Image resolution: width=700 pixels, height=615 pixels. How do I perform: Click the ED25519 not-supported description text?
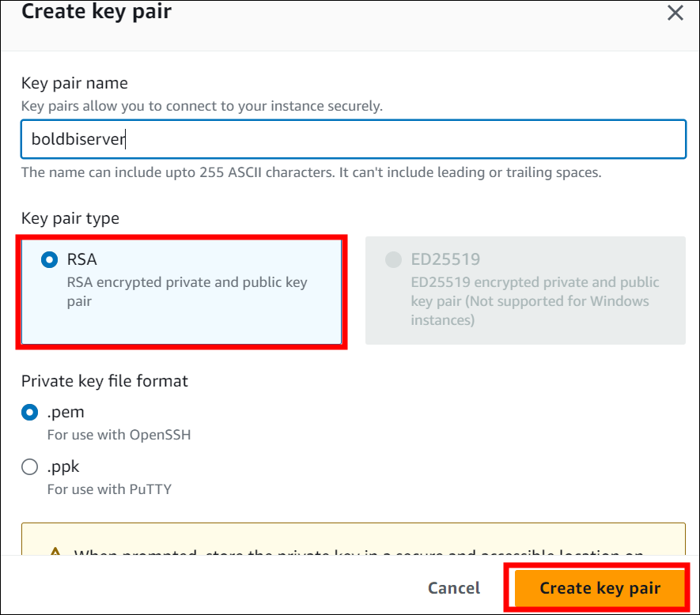click(x=535, y=301)
